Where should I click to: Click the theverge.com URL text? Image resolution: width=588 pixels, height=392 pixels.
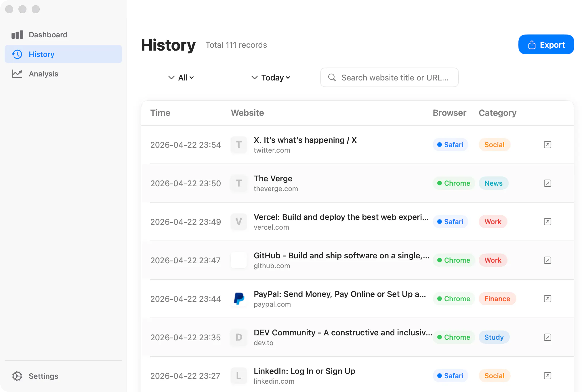[276, 189]
